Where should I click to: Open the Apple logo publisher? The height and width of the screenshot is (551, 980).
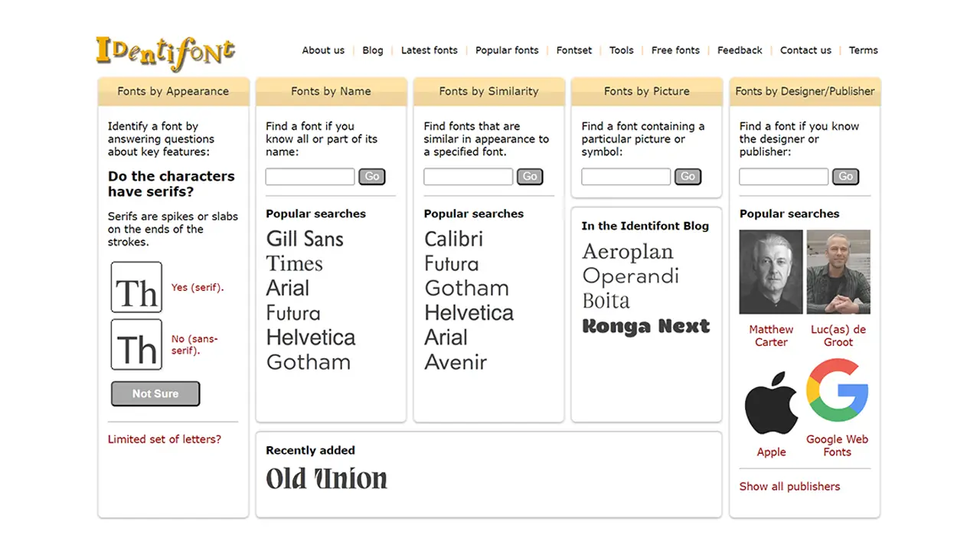click(x=771, y=403)
